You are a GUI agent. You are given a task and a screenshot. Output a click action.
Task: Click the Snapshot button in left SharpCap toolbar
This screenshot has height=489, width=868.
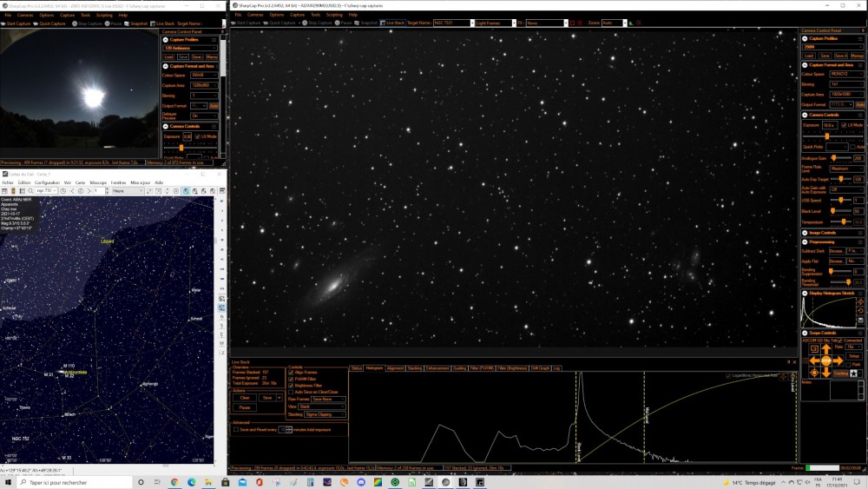[x=136, y=23]
